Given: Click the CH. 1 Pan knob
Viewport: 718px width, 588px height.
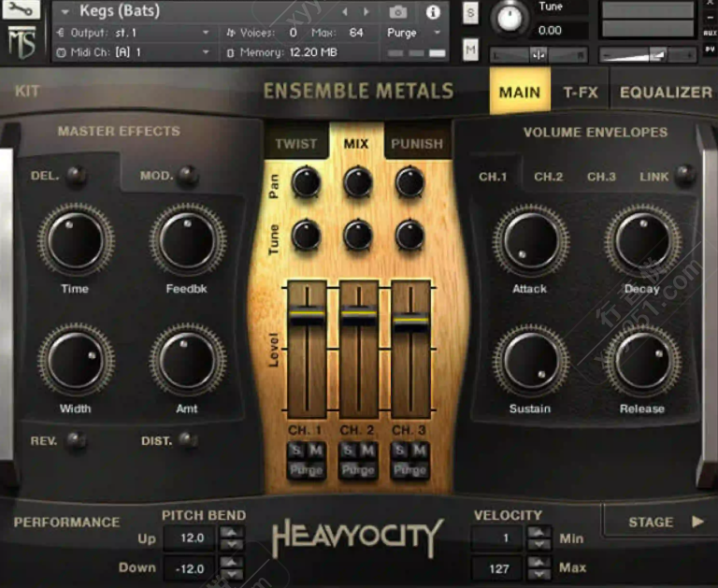Looking at the screenshot, I should 306,181.
